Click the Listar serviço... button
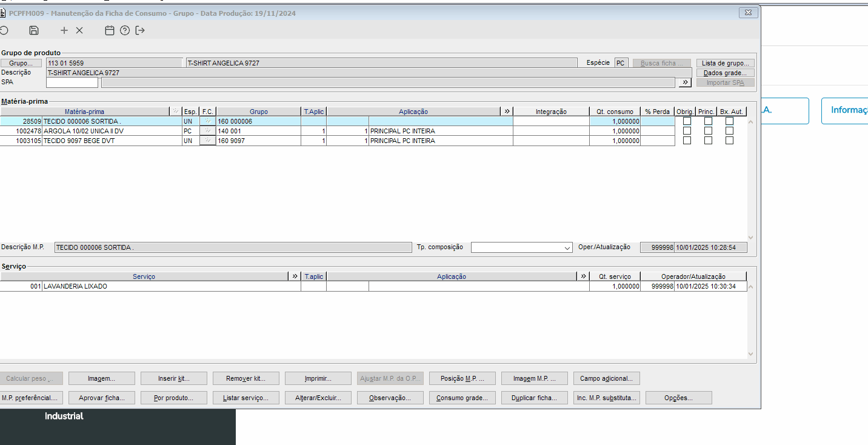This screenshot has width=868, height=445. (x=245, y=398)
